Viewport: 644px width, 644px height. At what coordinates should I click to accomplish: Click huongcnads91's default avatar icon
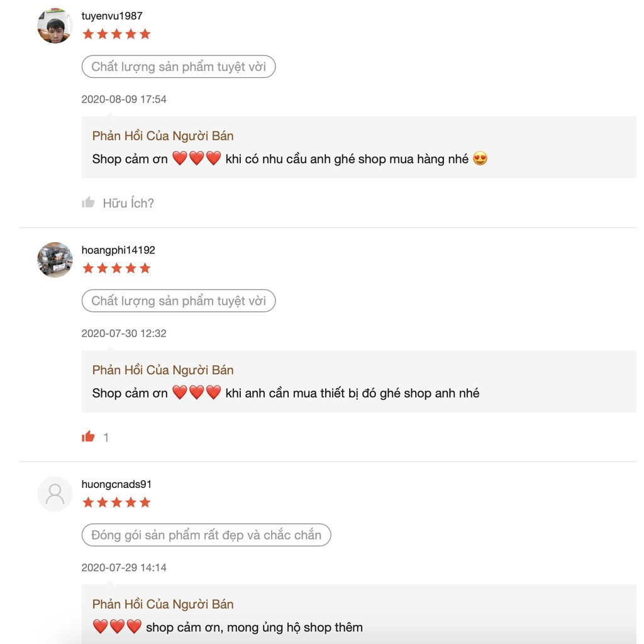point(55,494)
